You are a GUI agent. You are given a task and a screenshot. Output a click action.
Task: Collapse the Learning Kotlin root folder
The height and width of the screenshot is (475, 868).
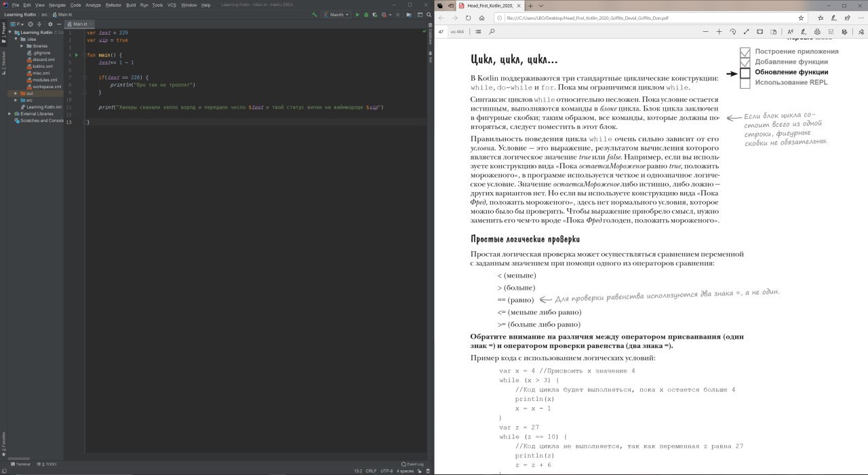tap(11, 32)
